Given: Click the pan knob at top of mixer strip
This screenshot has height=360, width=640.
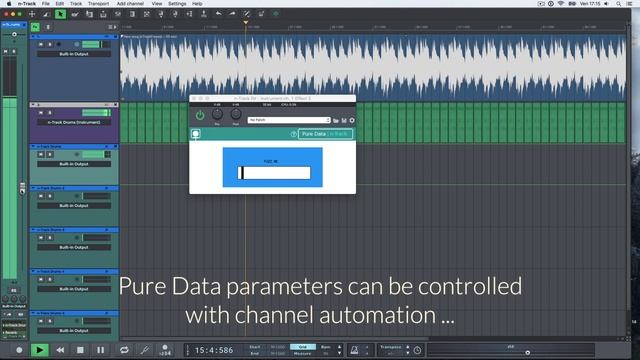Looking at the screenshot, I should click(14, 34).
